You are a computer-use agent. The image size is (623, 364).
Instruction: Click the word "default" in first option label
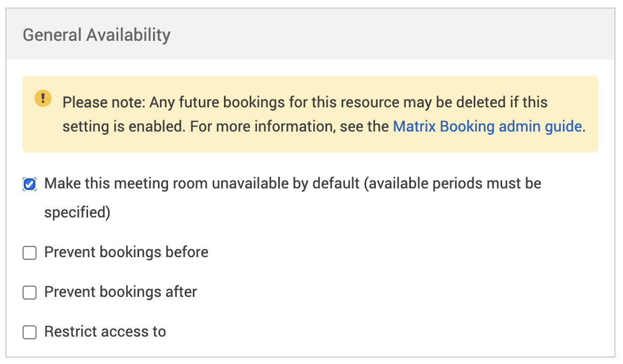pos(336,184)
